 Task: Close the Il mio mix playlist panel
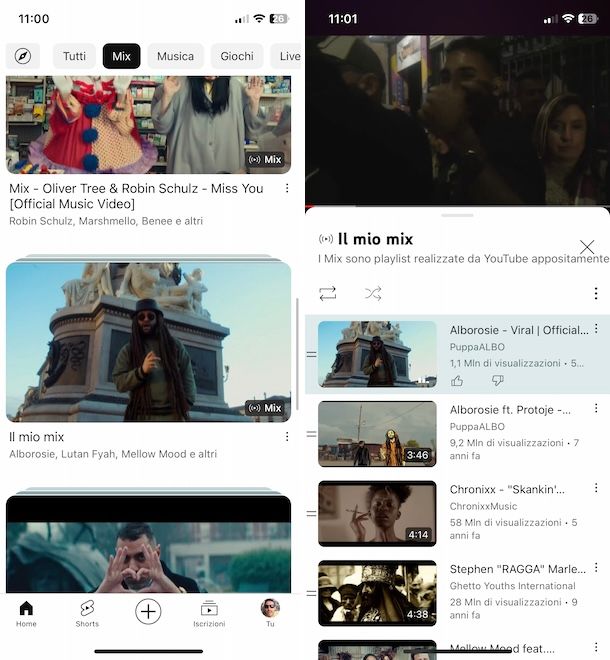click(587, 247)
